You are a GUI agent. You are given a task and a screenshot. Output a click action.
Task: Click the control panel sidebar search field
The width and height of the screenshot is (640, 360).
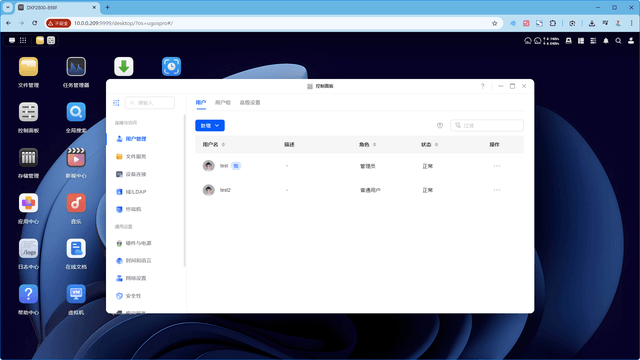tap(150, 103)
